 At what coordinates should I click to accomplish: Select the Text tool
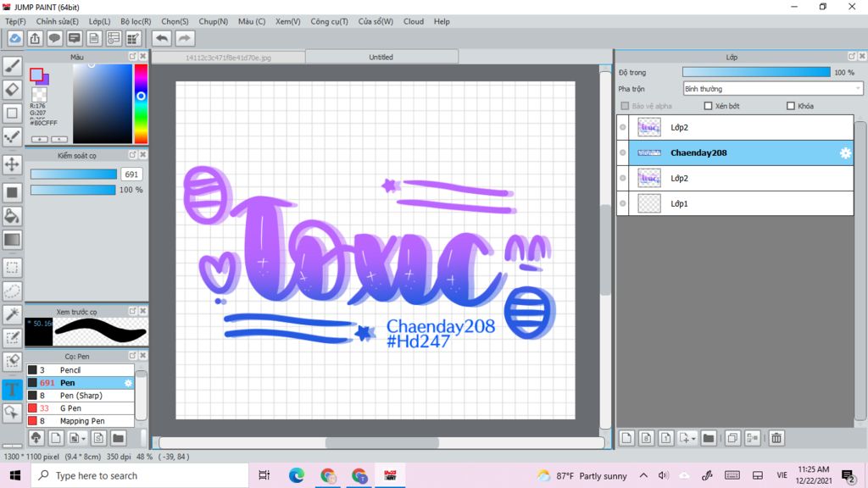pyautogui.click(x=12, y=389)
